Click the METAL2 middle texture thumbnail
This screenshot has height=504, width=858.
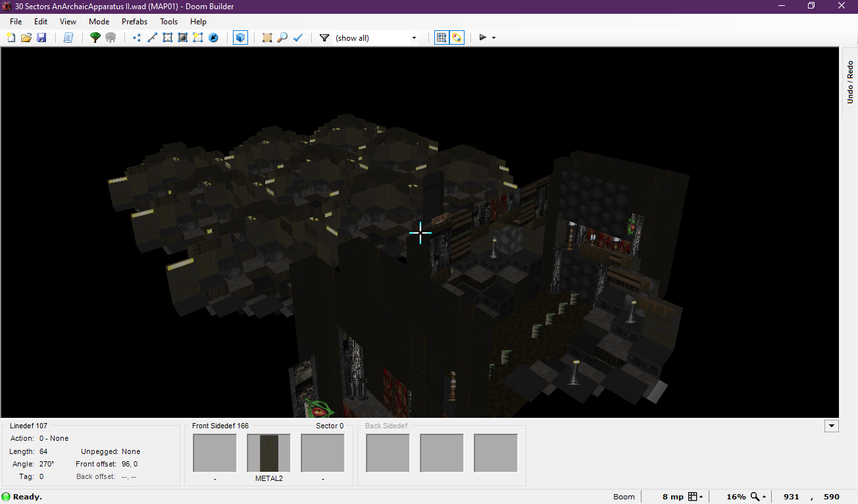pos(269,453)
